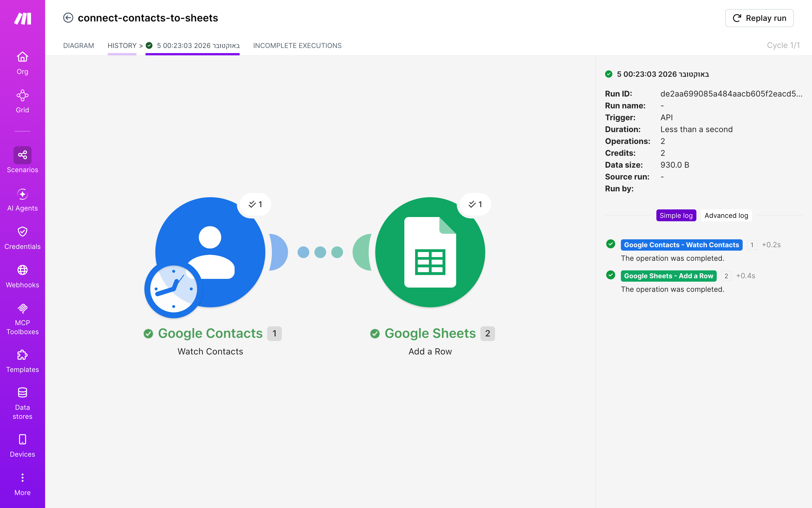Click the Data size value 930.0 B
Screen dimensions: 812x508
(675, 165)
